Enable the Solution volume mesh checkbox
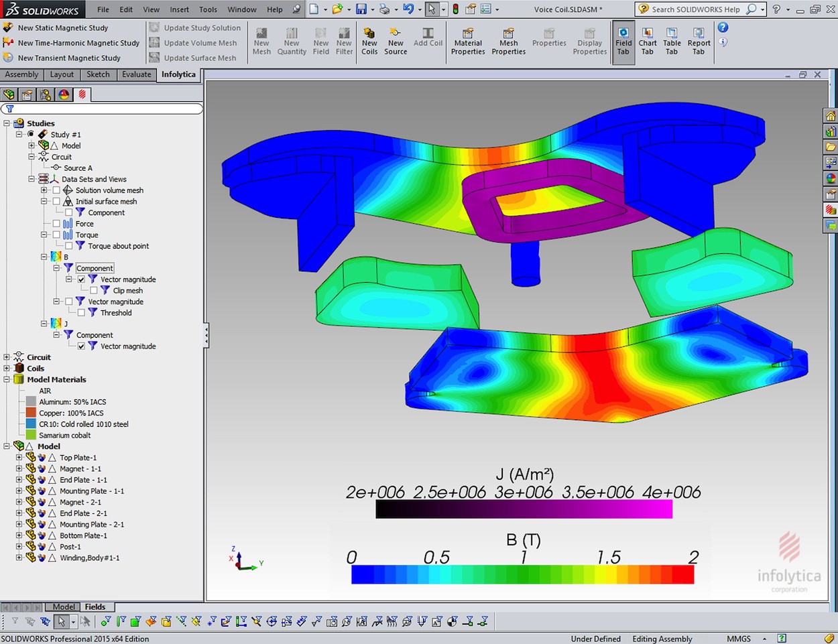 [x=56, y=190]
